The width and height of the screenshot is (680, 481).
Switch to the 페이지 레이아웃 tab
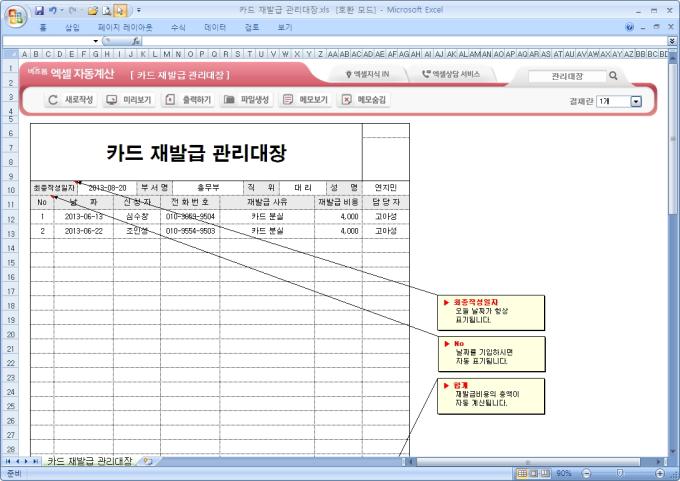pos(125,28)
